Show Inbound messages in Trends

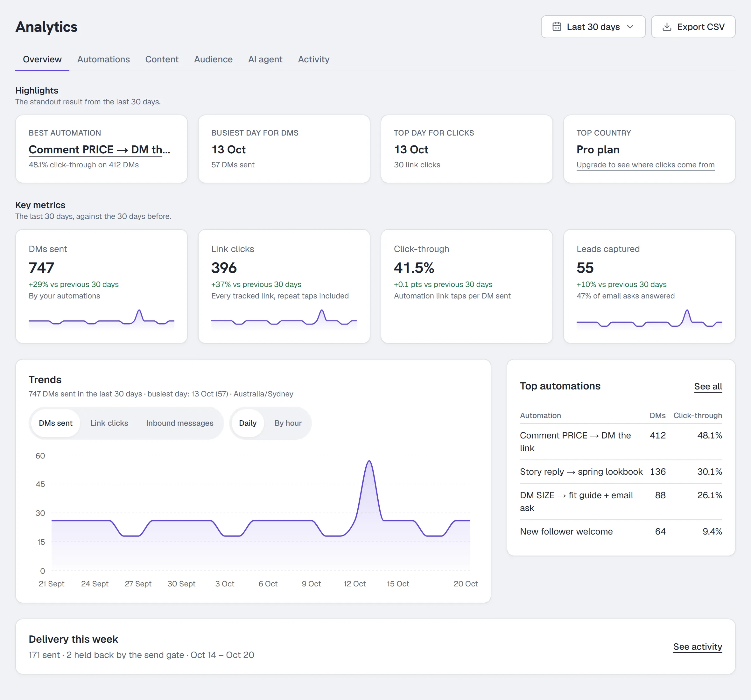[180, 423]
